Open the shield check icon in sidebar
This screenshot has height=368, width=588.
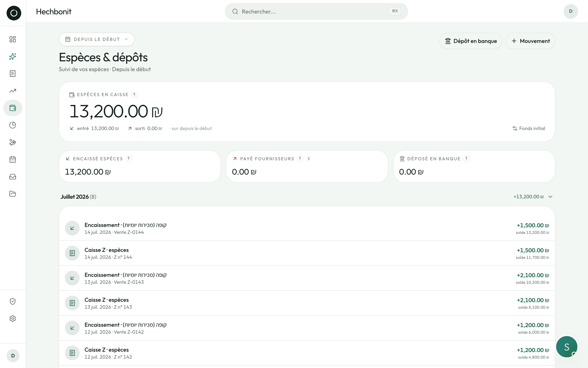point(13,301)
